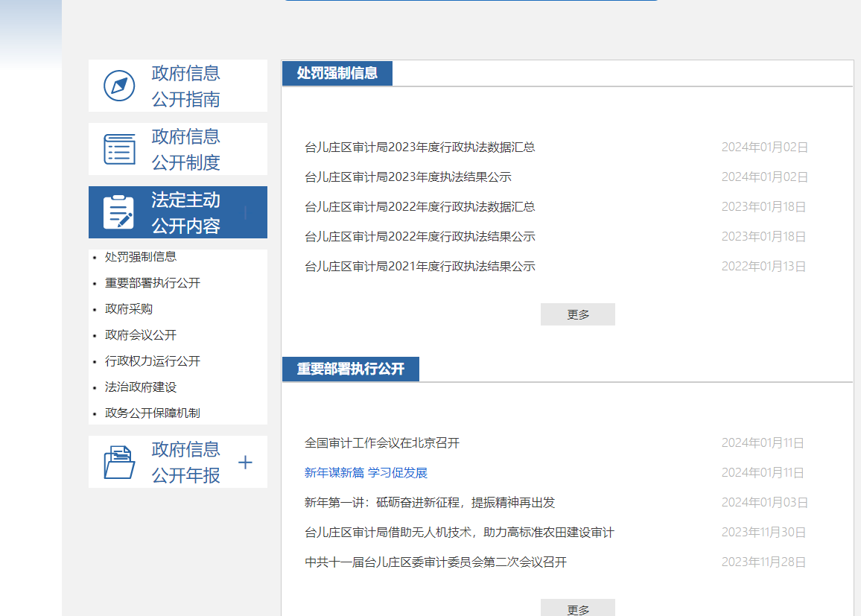
Task: Click date 2024年01月03日
Action: 764,502
